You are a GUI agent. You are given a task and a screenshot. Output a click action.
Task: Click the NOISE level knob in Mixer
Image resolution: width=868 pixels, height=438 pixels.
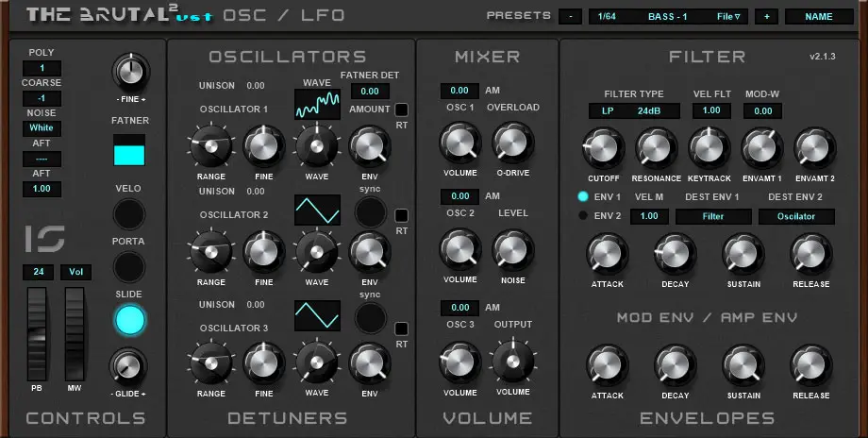[513, 250]
